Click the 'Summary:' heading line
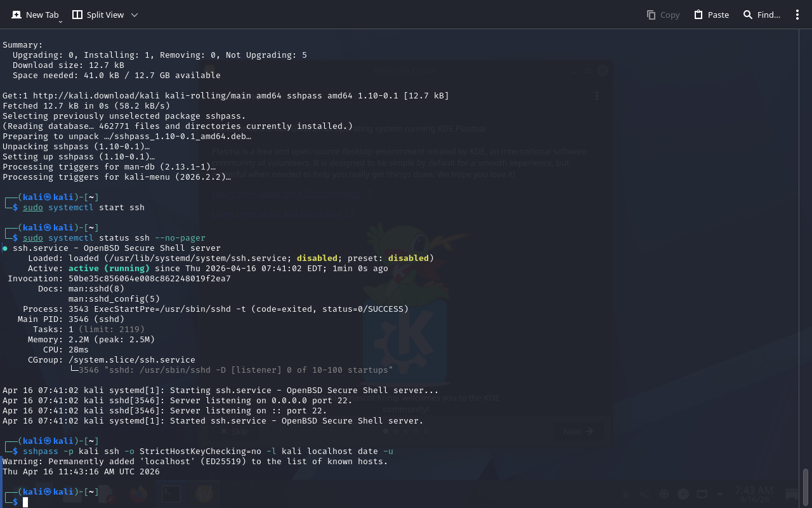The image size is (812, 508). (x=23, y=45)
